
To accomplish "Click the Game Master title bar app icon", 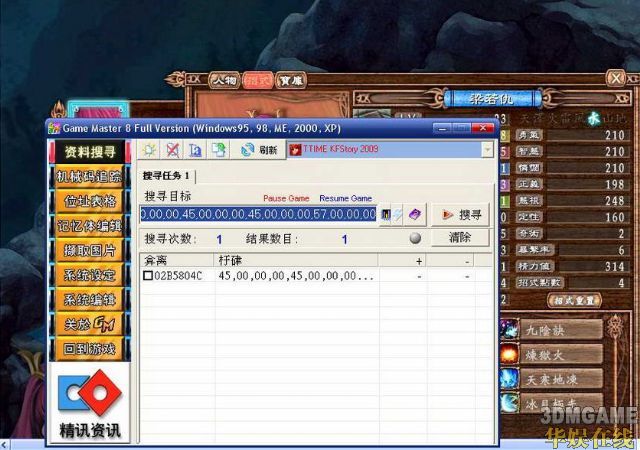I will pyautogui.click(x=54, y=128).
